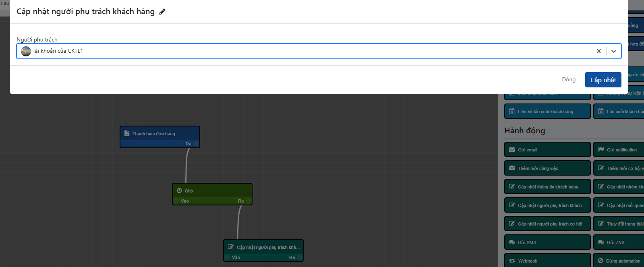644x267 pixels.
Task: Click the chat bubble icon of Gửi SMS
Action: click(x=512, y=242)
